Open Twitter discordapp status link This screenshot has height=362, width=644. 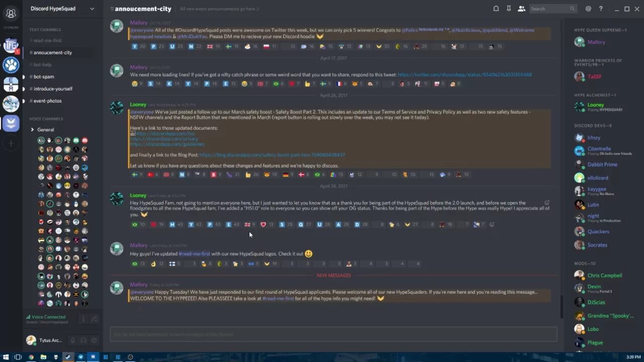click(464, 74)
